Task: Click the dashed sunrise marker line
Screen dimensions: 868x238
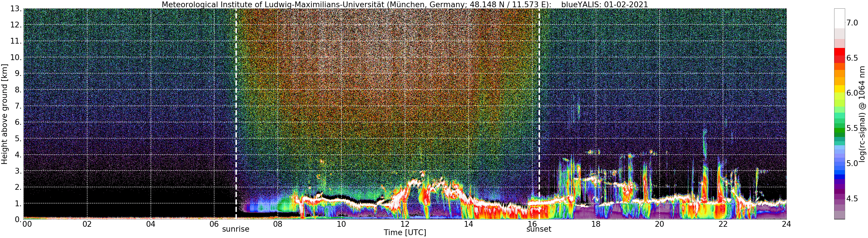Action: (236, 114)
